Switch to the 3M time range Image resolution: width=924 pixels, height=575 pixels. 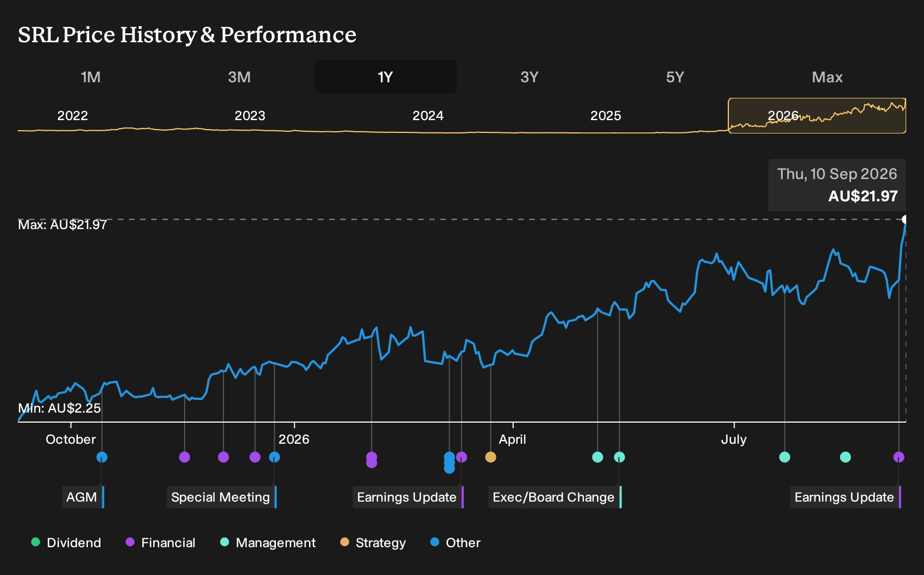click(239, 77)
